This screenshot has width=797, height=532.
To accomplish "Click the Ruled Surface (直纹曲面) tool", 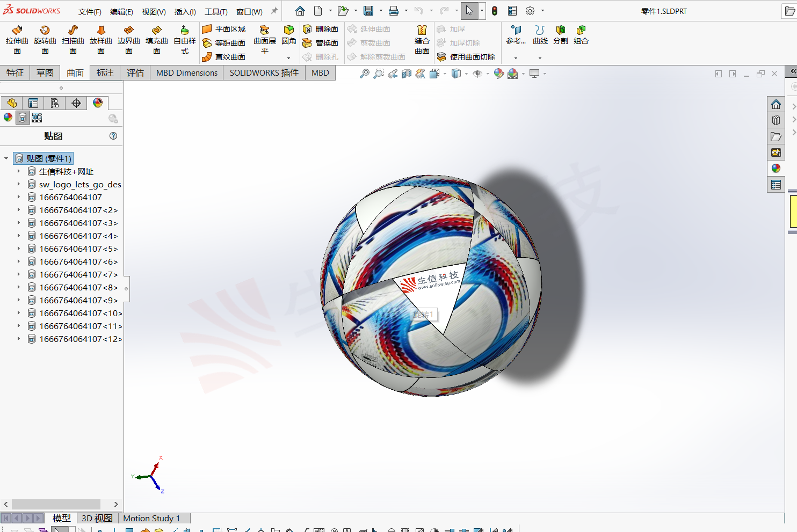I will click(224, 57).
